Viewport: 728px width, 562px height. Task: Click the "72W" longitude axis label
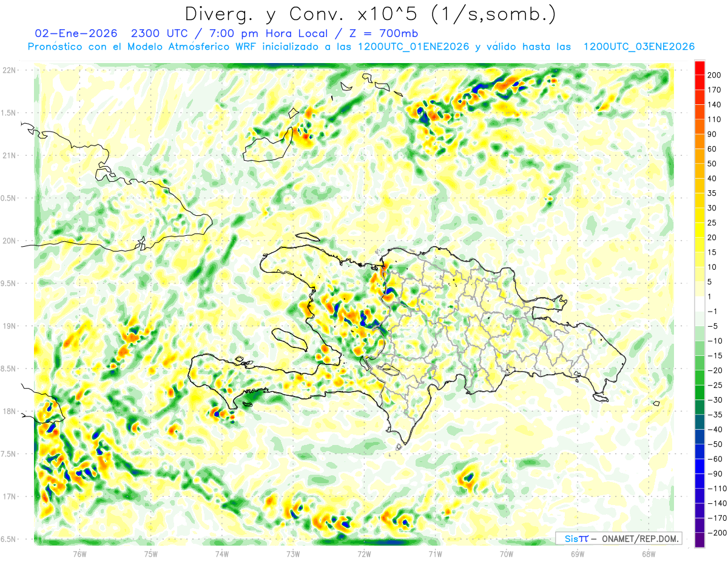(x=364, y=554)
